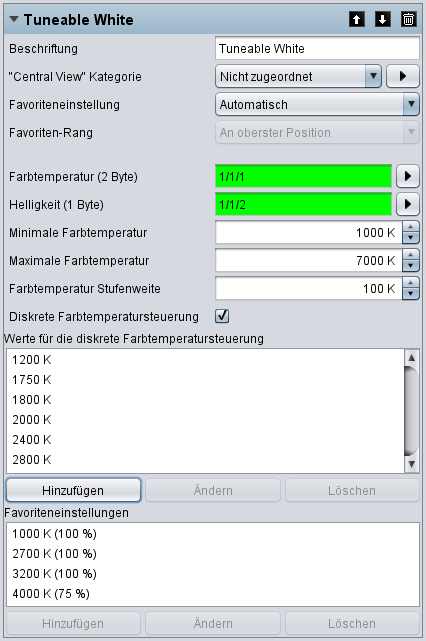Viewport: 426px width, 641px height.
Task: Increase the Minimale Farbtemperatur value
Action: click(x=411, y=227)
